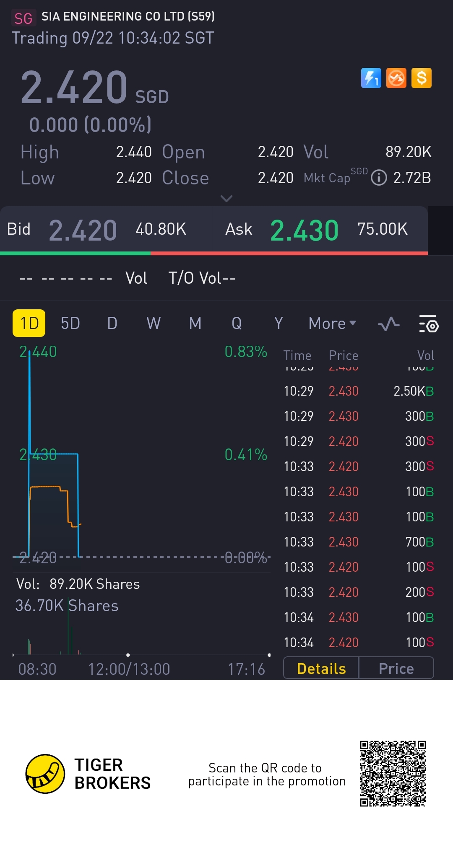Tap the Ask price 2.430
Image resolution: width=453 pixels, height=868 pixels.
[x=304, y=231]
